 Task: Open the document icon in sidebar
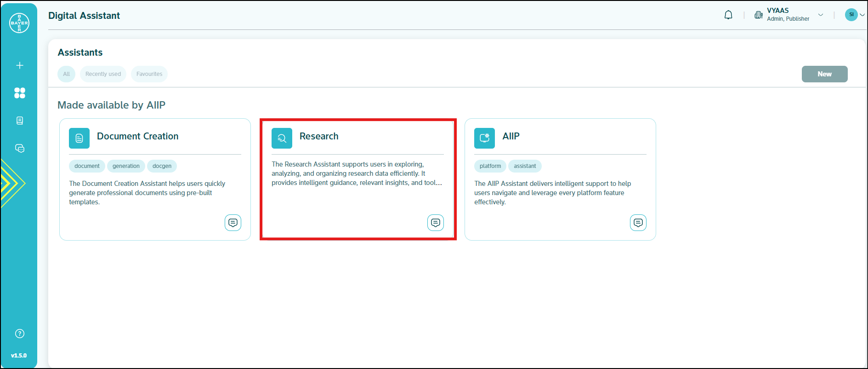click(20, 121)
